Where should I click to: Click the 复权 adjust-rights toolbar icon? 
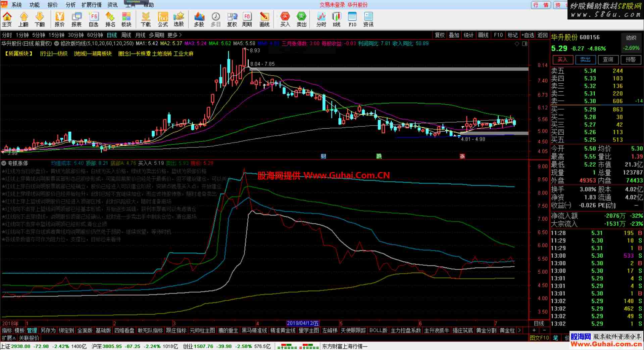pyautogui.click(x=232, y=19)
